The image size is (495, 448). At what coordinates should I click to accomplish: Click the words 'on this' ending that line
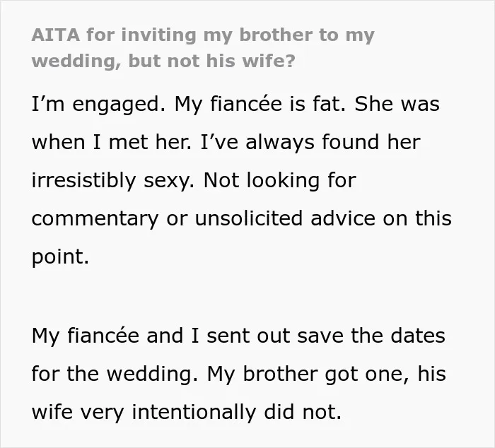point(417,218)
